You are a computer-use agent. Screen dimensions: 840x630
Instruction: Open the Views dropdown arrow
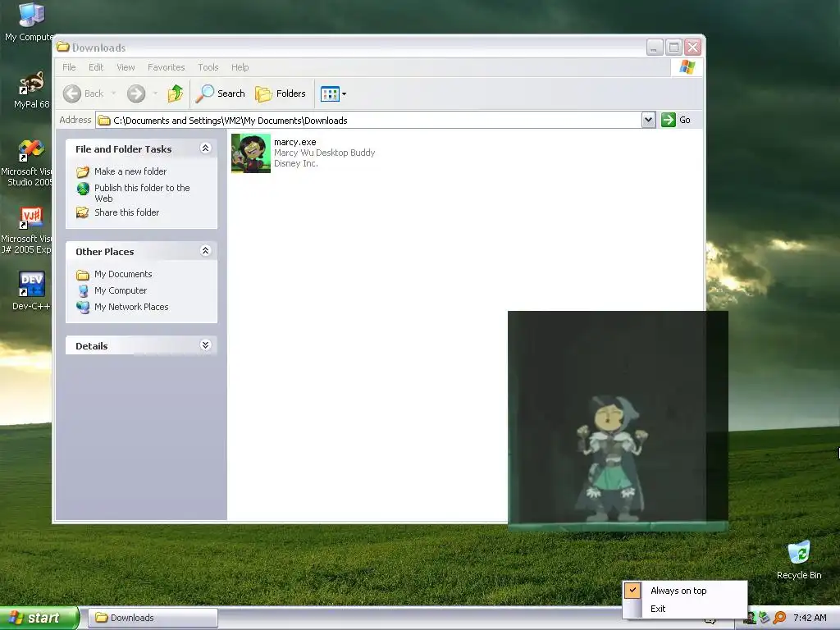click(x=344, y=94)
